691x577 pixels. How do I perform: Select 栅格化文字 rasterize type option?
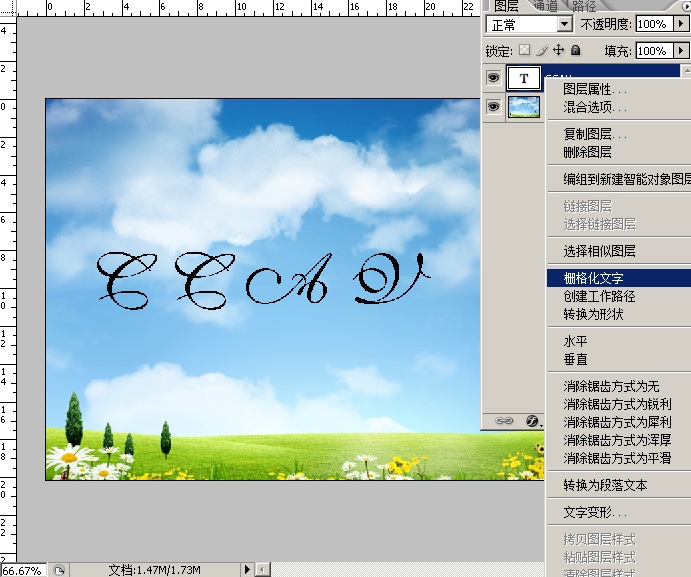tap(619, 278)
